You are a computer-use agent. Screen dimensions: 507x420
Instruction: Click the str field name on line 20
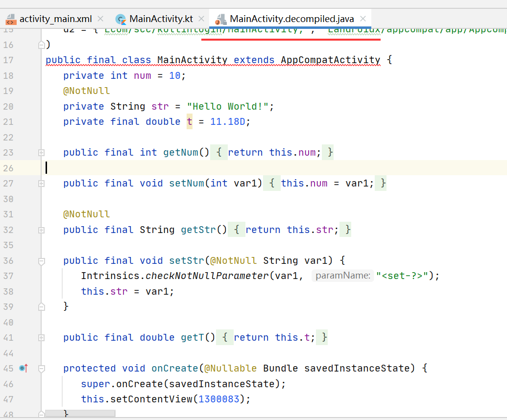tap(160, 106)
